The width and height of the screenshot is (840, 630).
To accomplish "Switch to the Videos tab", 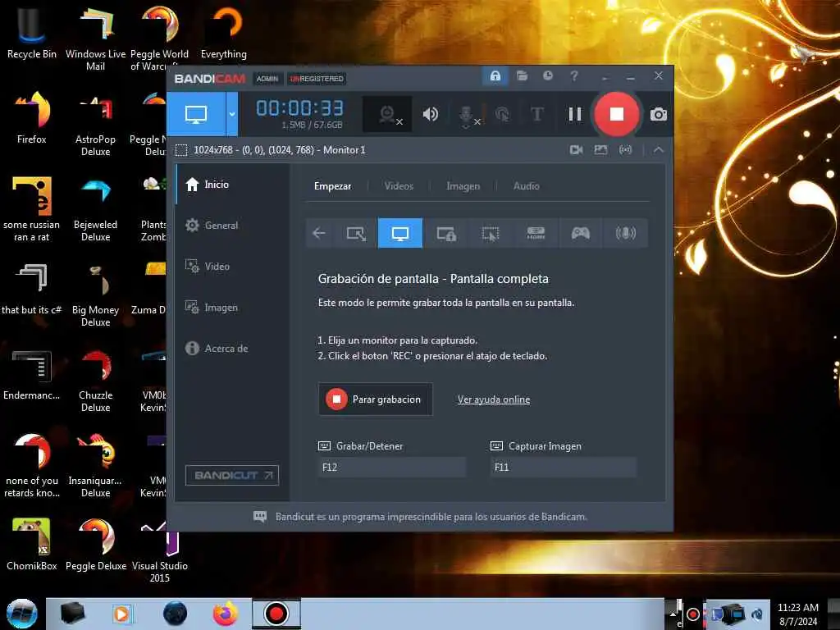I will (399, 186).
